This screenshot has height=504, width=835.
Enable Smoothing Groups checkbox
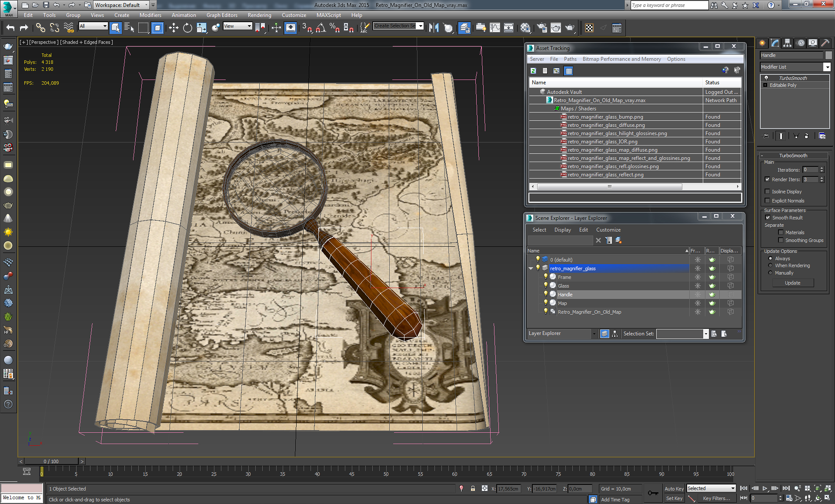[x=781, y=240]
